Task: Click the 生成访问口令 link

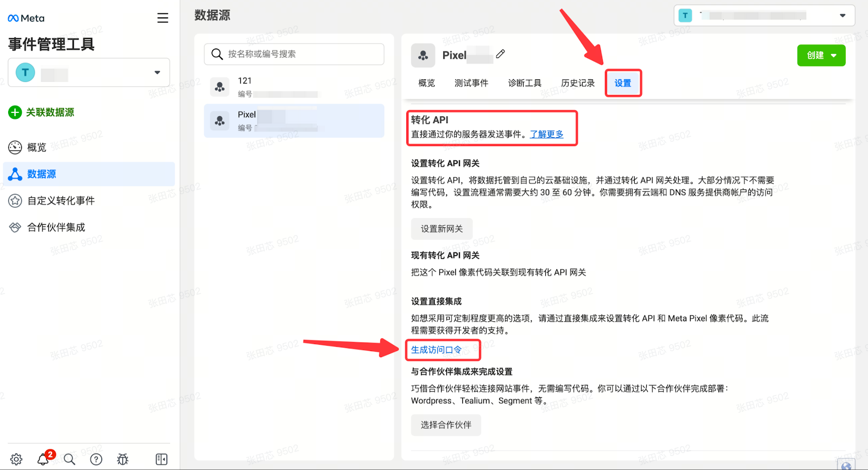Action: [436, 350]
